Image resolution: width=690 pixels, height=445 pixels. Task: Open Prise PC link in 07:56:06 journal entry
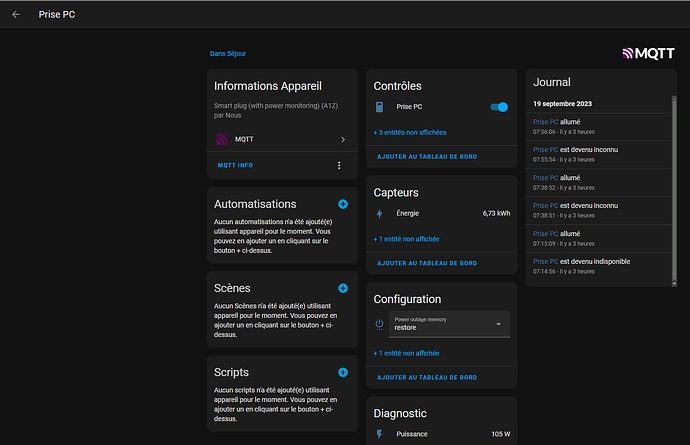[546, 122]
